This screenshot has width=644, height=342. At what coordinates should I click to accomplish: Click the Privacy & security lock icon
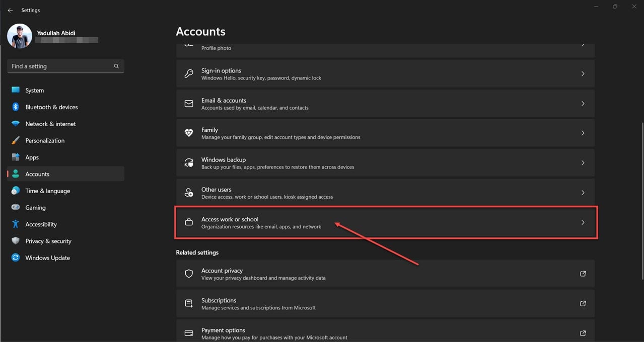coord(16,241)
